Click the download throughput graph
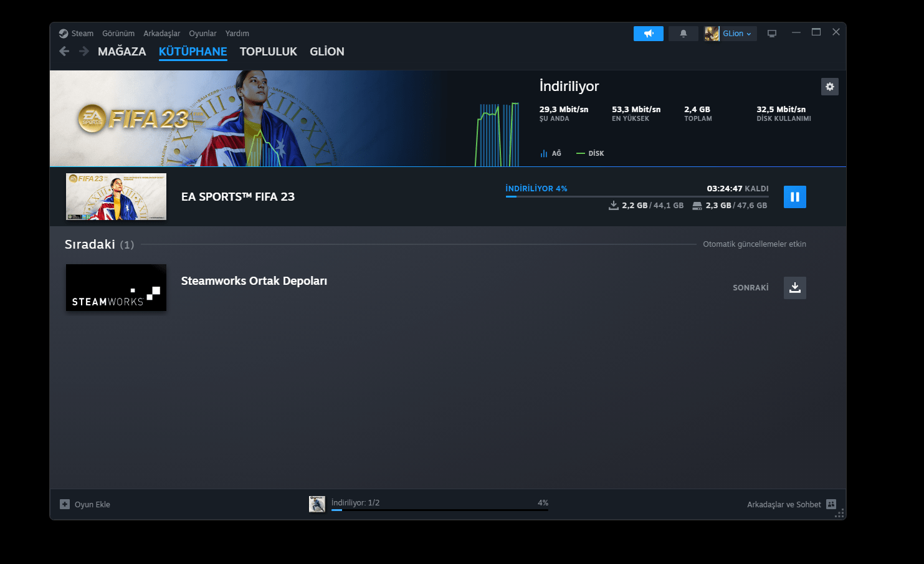This screenshot has height=564, width=924. pos(497,134)
